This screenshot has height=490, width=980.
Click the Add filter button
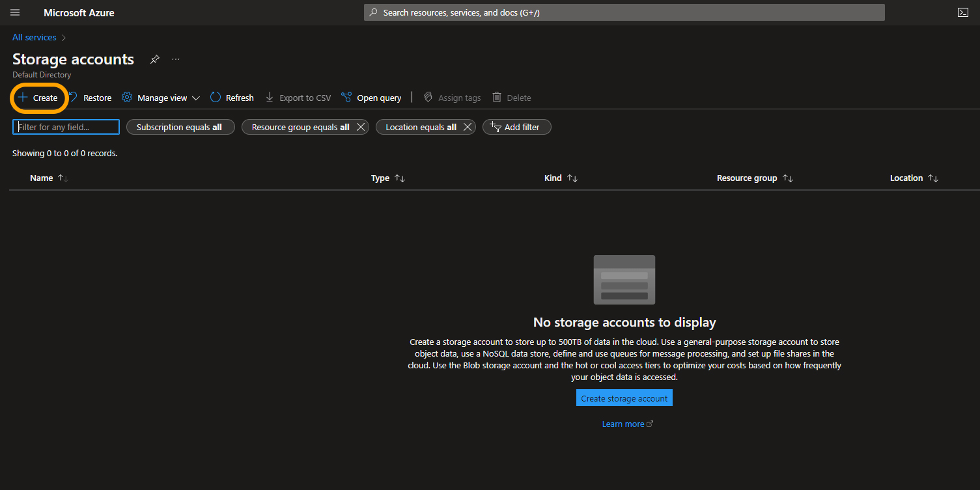516,127
